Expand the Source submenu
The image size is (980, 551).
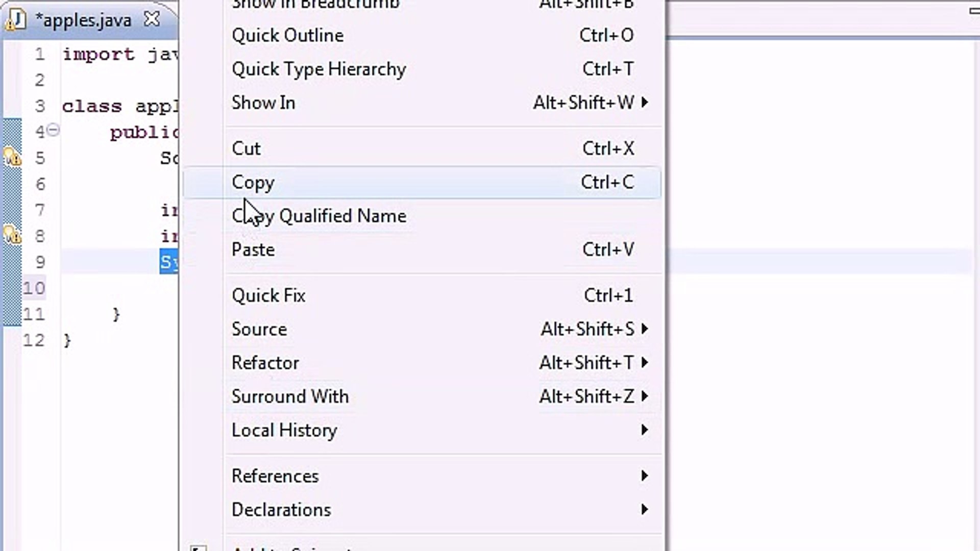click(259, 329)
